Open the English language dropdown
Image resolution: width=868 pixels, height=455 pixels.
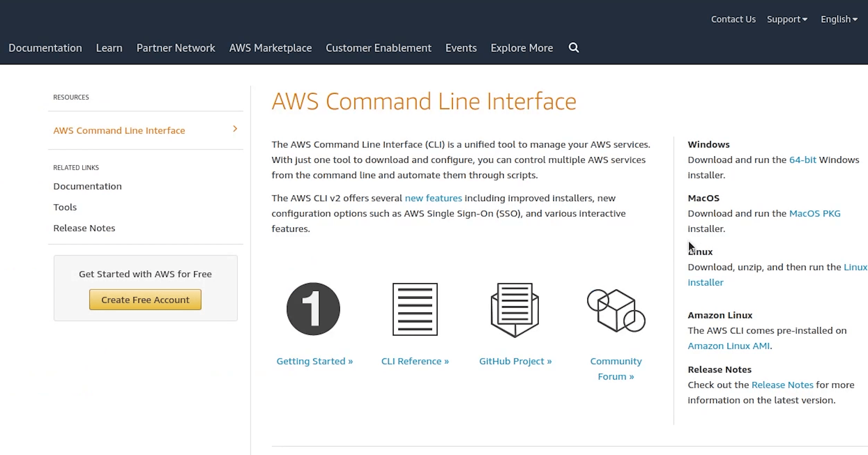pos(839,19)
